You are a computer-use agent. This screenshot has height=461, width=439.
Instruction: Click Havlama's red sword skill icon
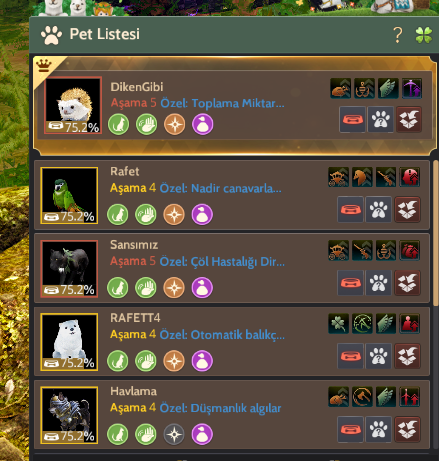(x=410, y=397)
